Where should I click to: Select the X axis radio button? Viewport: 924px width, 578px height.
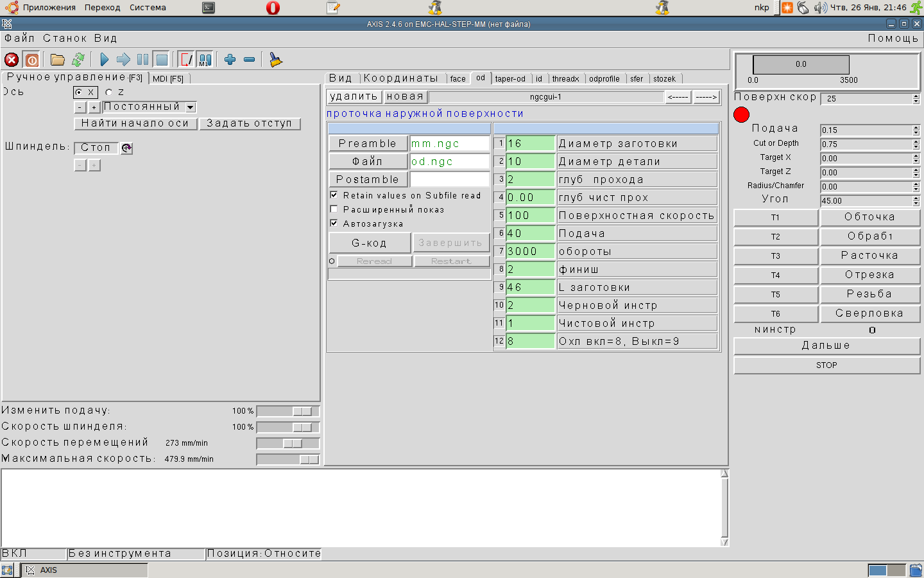tap(79, 92)
